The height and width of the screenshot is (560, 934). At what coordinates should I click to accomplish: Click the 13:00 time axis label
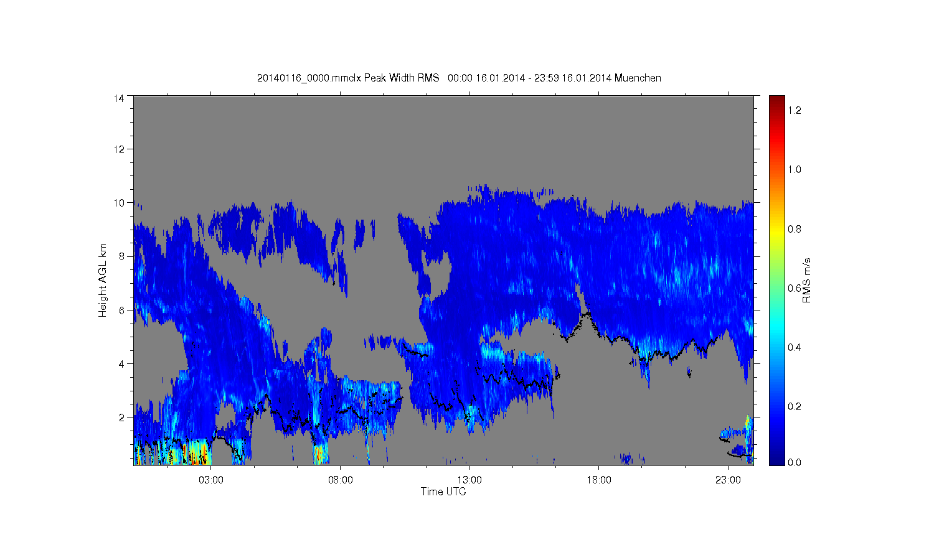click(469, 480)
